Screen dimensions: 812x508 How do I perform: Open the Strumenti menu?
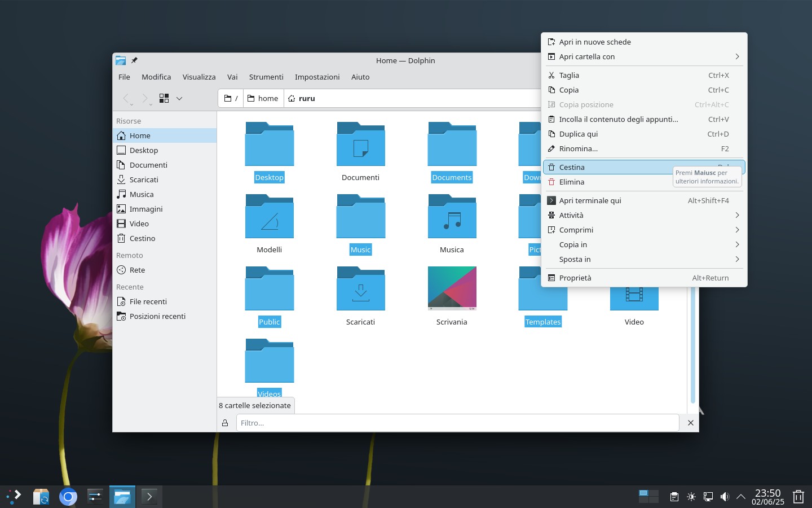266,77
